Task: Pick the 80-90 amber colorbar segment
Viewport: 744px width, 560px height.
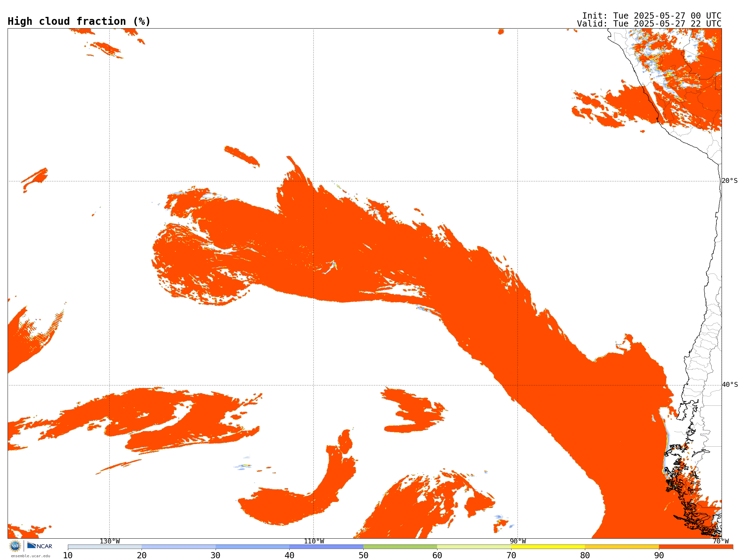Action: 622,547
